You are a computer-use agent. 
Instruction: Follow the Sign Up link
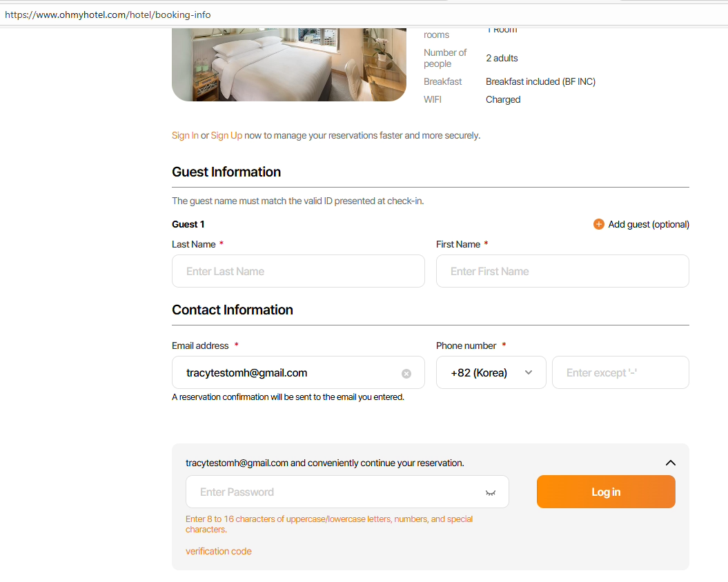[226, 135]
